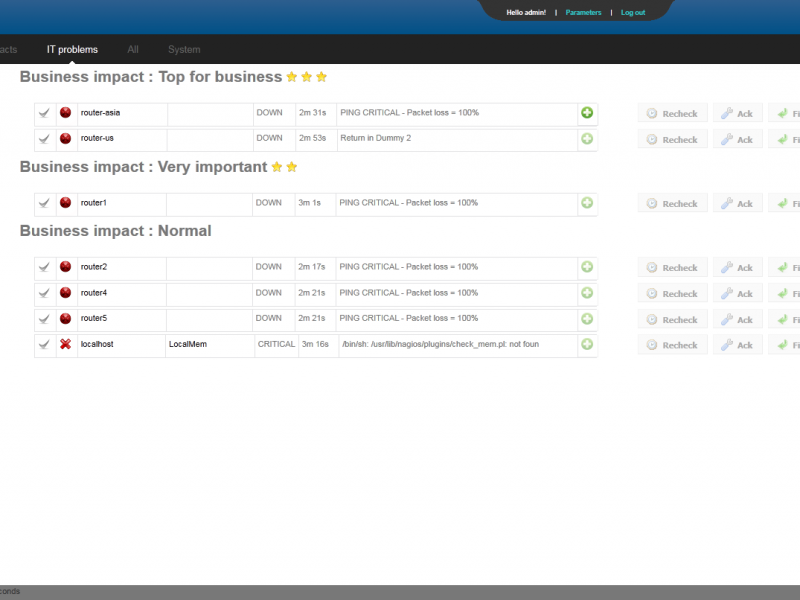Image resolution: width=800 pixels, height=600 pixels.
Task: Click Log out in the top bar
Action: click(633, 13)
